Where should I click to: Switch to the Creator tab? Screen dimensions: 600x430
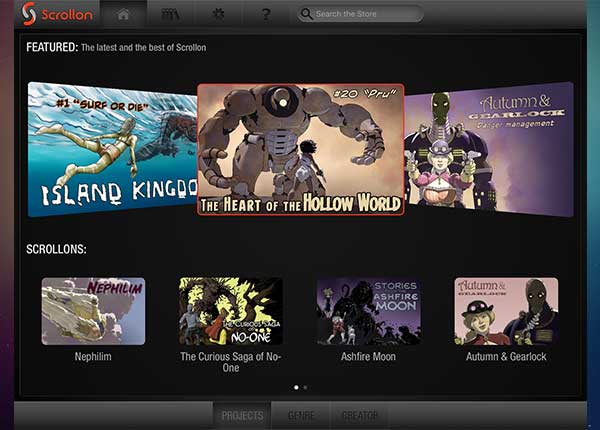click(x=360, y=415)
